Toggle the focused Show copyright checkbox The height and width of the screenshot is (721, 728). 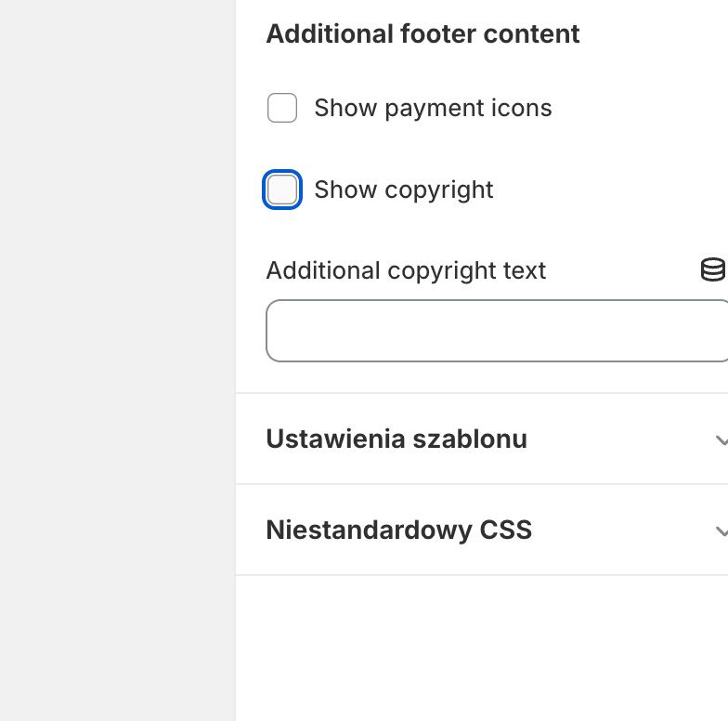pyautogui.click(x=282, y=190)
